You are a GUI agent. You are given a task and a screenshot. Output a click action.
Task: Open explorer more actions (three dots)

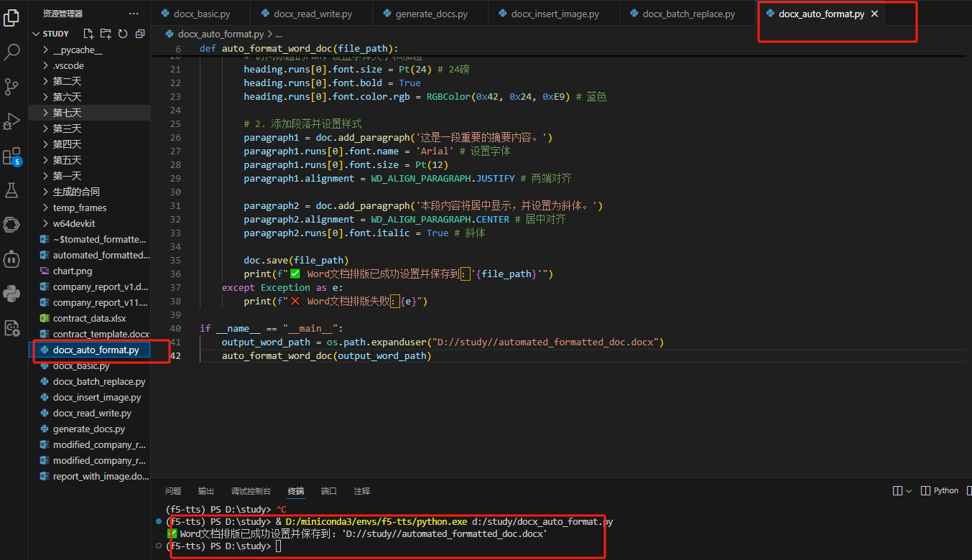(x=134, y=14)
